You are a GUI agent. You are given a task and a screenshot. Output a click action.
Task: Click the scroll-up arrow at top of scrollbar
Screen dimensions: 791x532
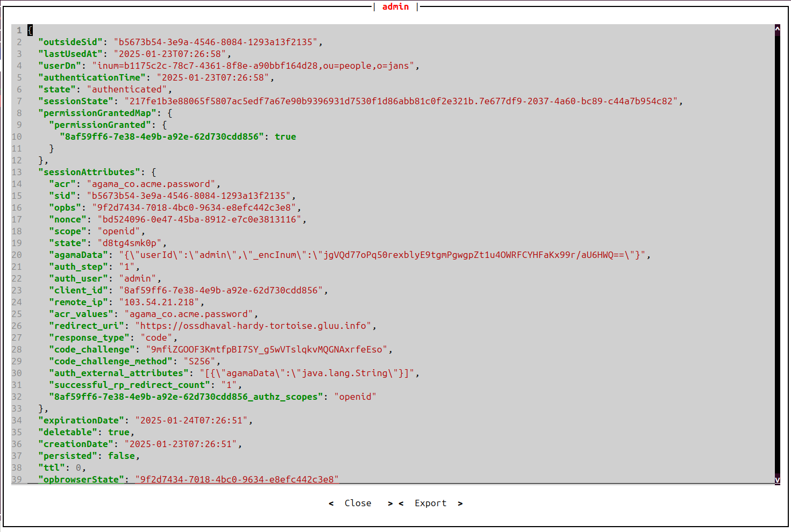(777, 27)
